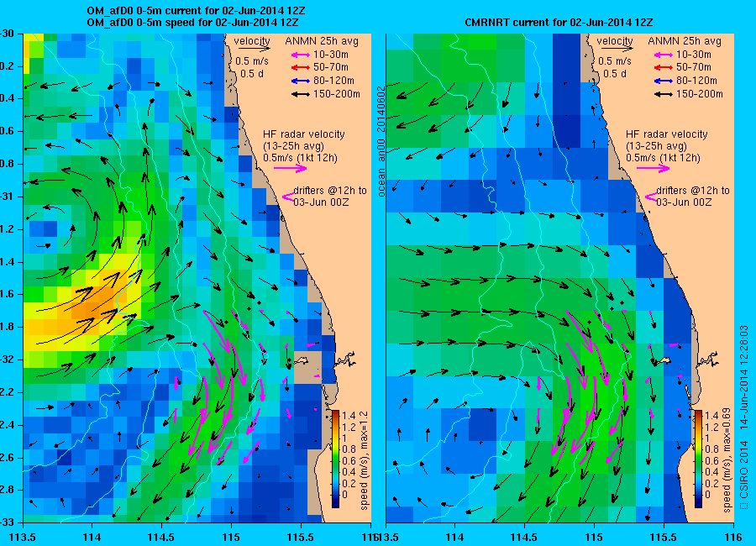This screenshot has width=756, height=546.
Task: Click the red 50-70m arrow in left legend
Action: tap(301, 68)
